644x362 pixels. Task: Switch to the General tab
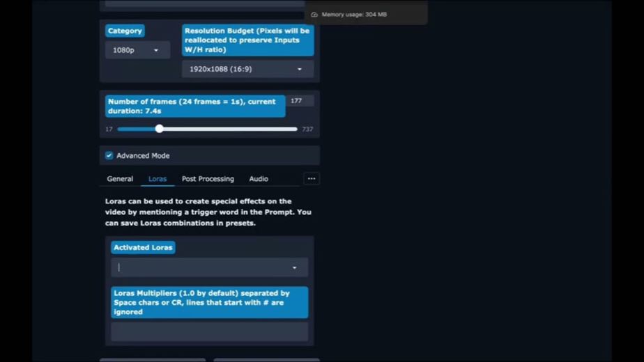120,179
